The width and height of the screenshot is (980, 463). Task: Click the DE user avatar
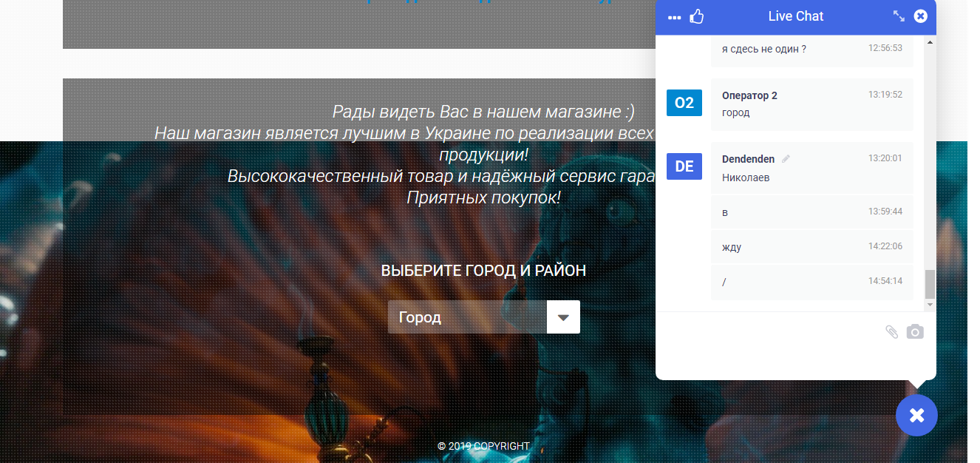pos(684,166)
